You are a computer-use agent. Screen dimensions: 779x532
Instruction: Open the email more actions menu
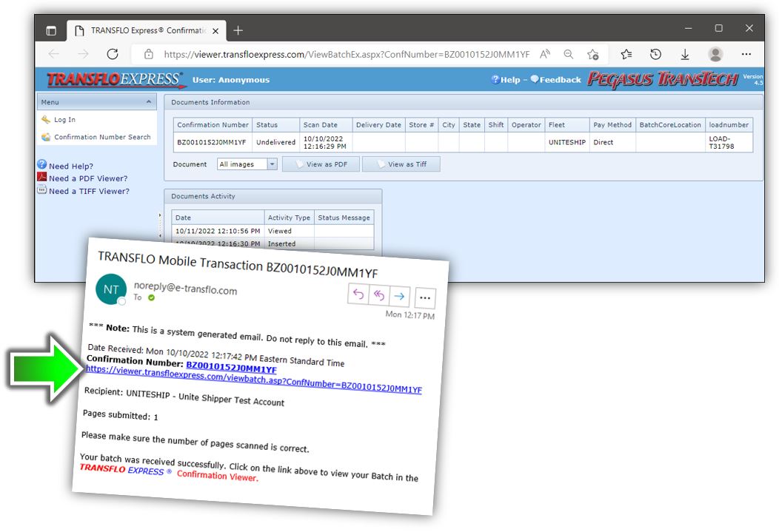click(425, 297)
